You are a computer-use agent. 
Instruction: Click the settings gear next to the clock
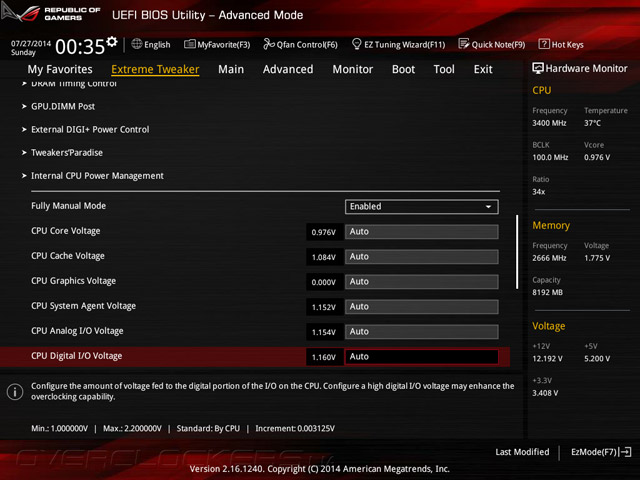coord(112,42)
